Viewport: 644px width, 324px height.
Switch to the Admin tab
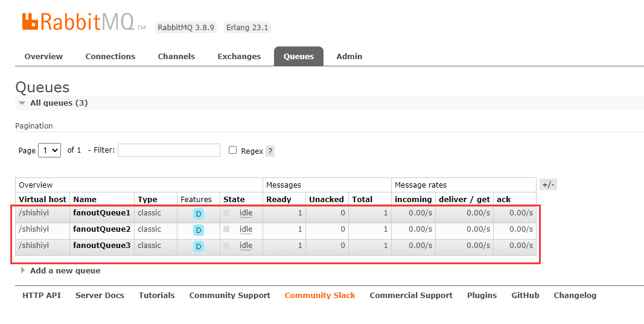point(349,56)
